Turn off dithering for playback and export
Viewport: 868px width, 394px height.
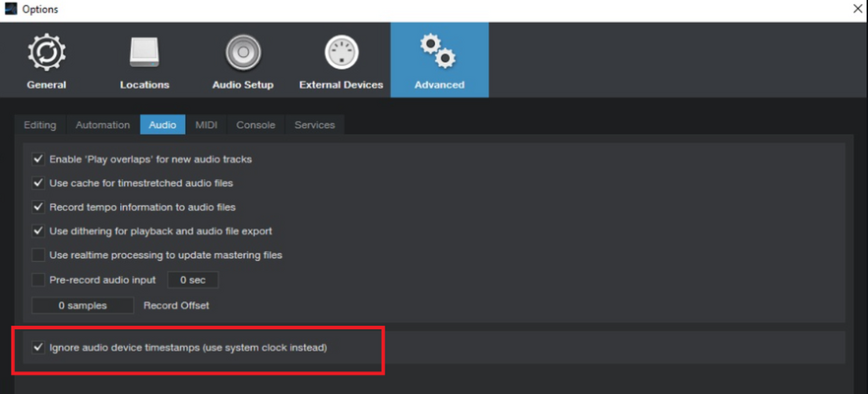click(38, 230)
